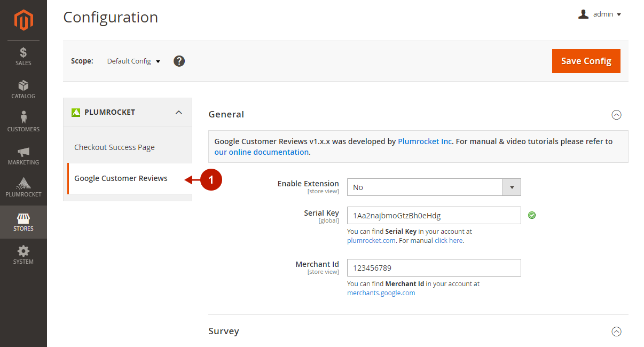The height and width of the screenshot is (347, 644).
Task: Click the Configuration page heading
Action: pyautogui.click(x=111, y=18)
